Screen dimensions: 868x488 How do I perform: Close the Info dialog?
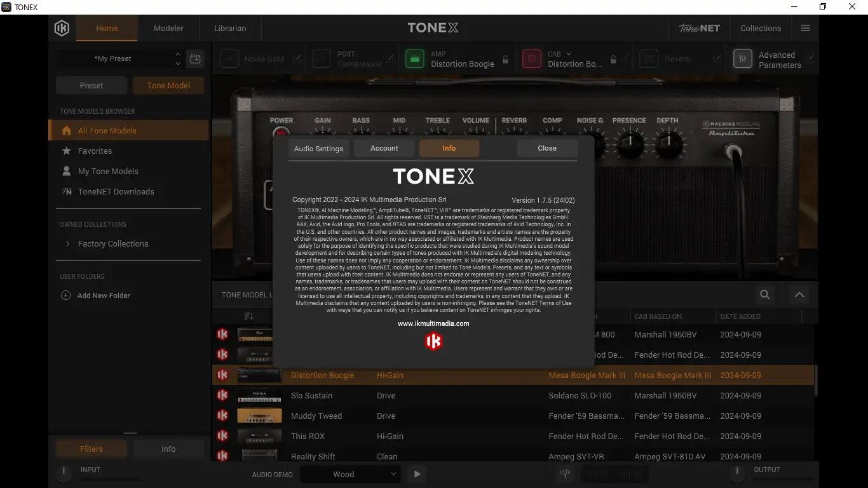click(x=547, y=148)
